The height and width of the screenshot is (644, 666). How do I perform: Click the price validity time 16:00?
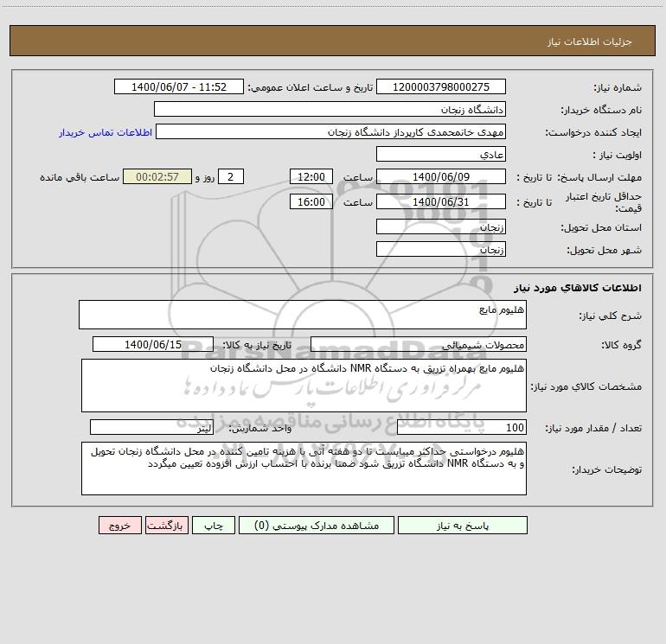point(311,201)
